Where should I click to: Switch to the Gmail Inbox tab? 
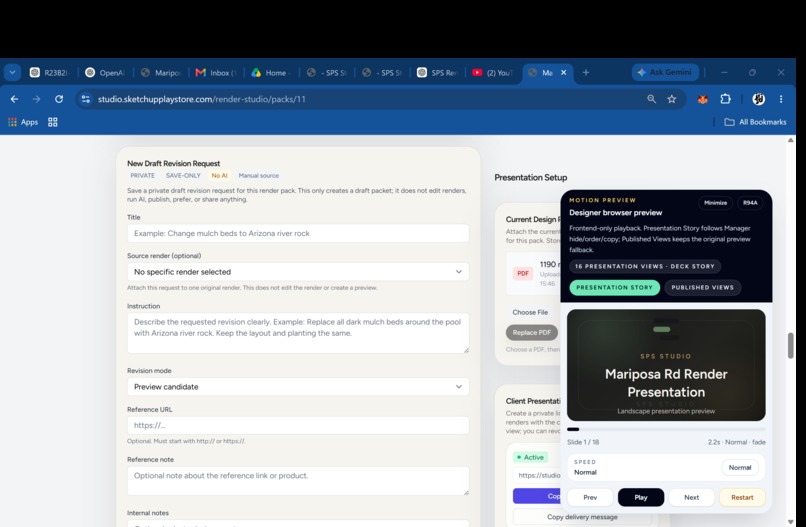pyautogui.click(x=216, y=72)
